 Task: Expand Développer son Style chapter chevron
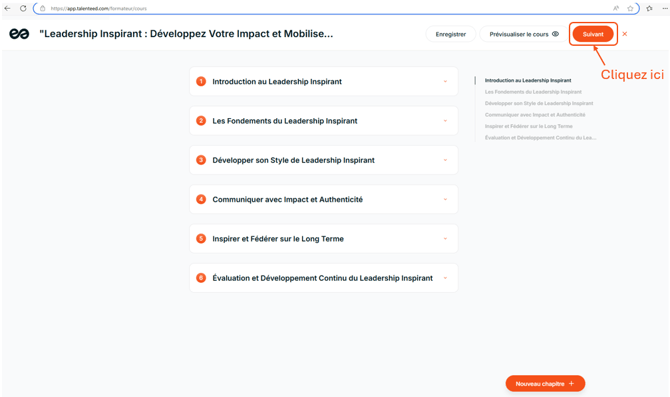(445, 160)
